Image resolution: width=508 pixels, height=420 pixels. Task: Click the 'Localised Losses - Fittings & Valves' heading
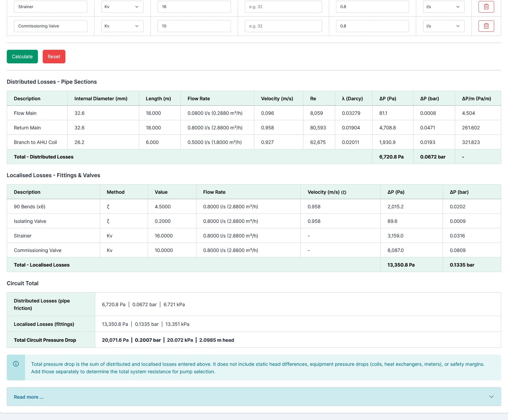click(54, 175)
